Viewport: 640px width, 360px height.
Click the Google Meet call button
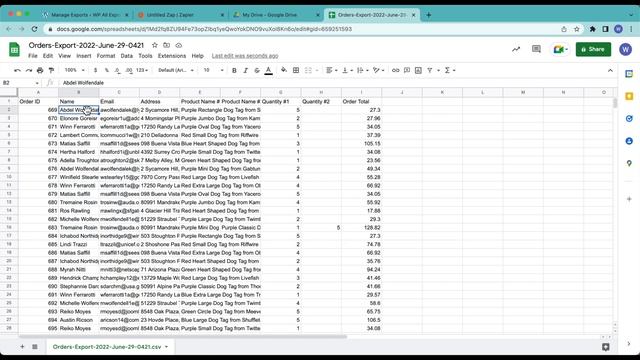coord(560,49)
